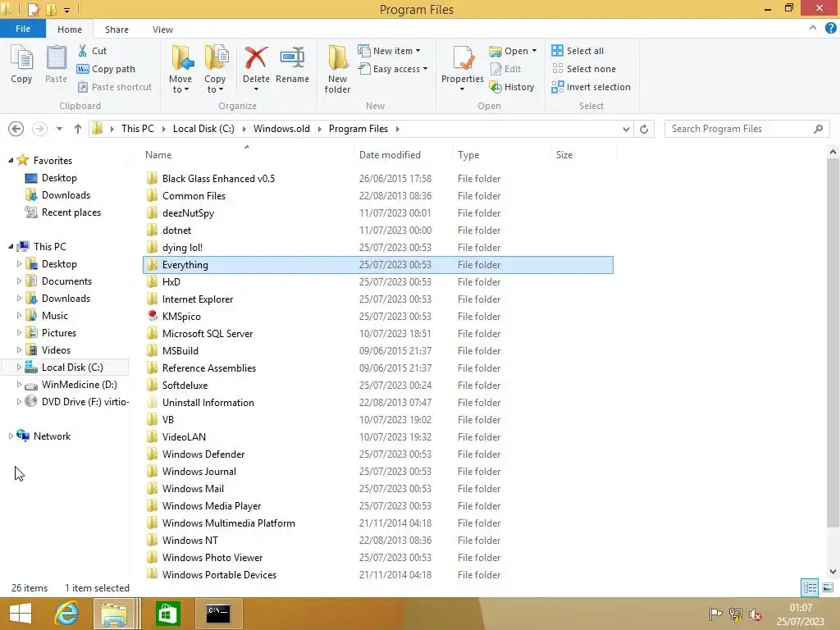Screen dimensions: 840x630
Task: Click the vertical scrollbar down arrow
Action: click(x=833, y=572)
